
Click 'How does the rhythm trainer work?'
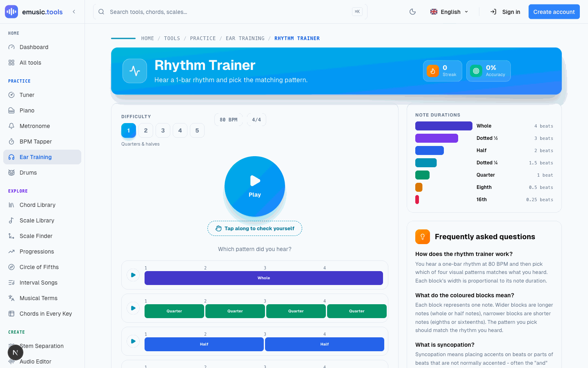[x=464, y=254]
